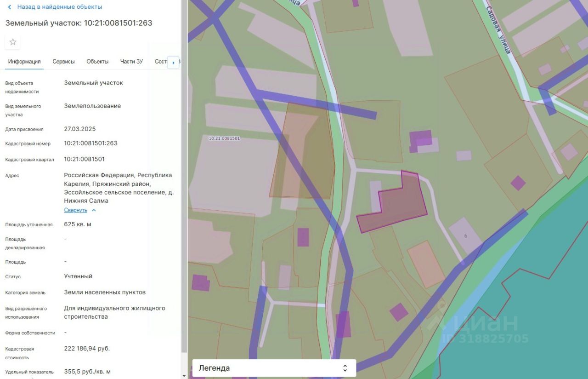This screenshot has height=379, width=588.
Task: Click the status value Учтенный
Action: pyautogui.click(x=78, y=276)
